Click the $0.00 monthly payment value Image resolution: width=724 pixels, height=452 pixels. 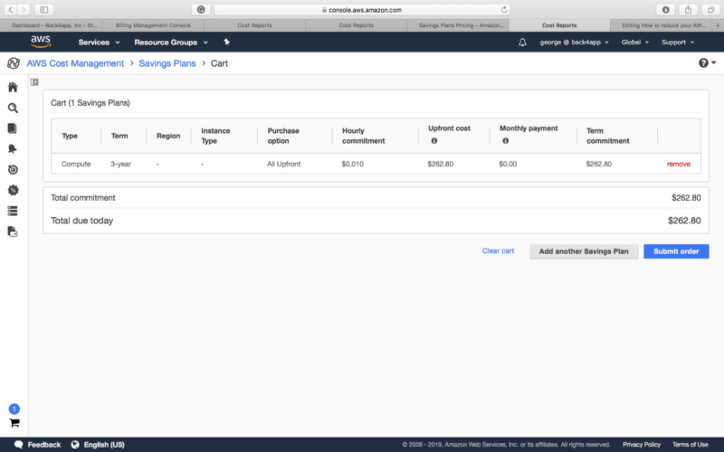click(x=508, y=164)
